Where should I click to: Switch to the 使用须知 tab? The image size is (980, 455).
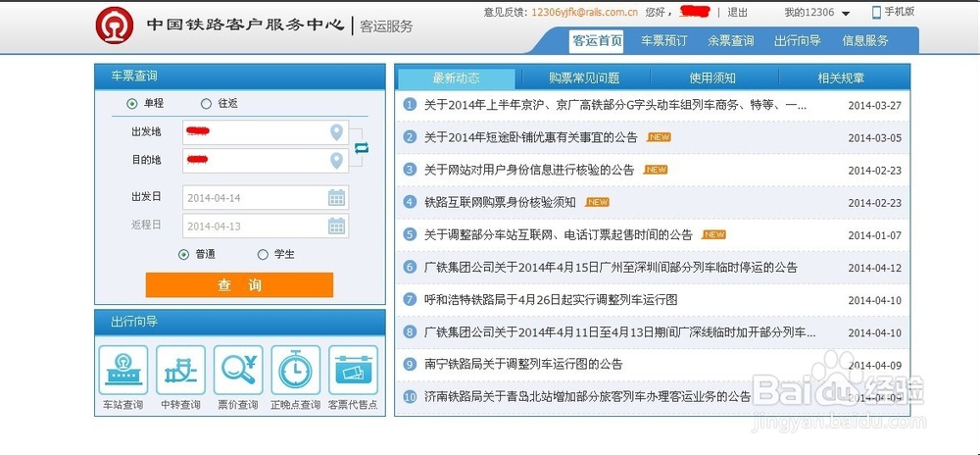(x=712, y=78)
